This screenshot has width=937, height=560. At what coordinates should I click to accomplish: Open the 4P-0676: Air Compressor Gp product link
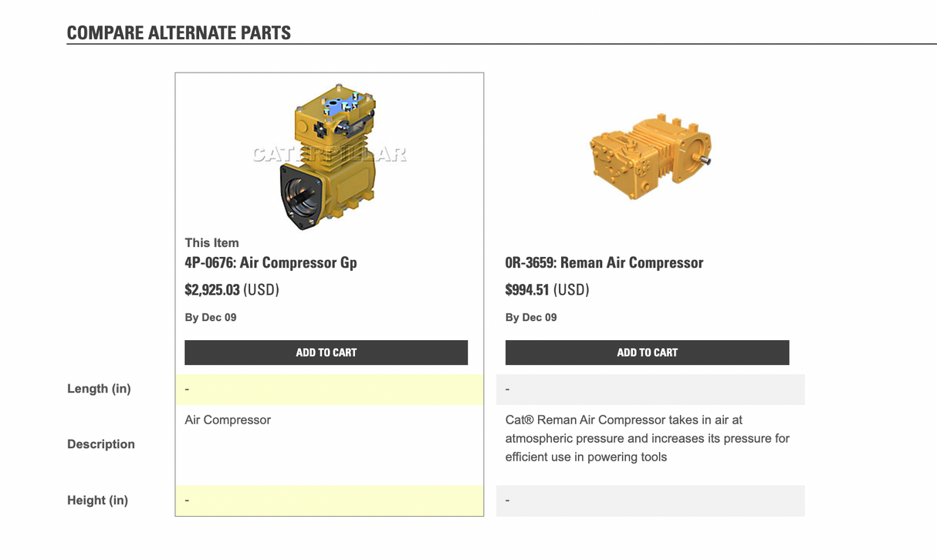[x=270, y=262]
